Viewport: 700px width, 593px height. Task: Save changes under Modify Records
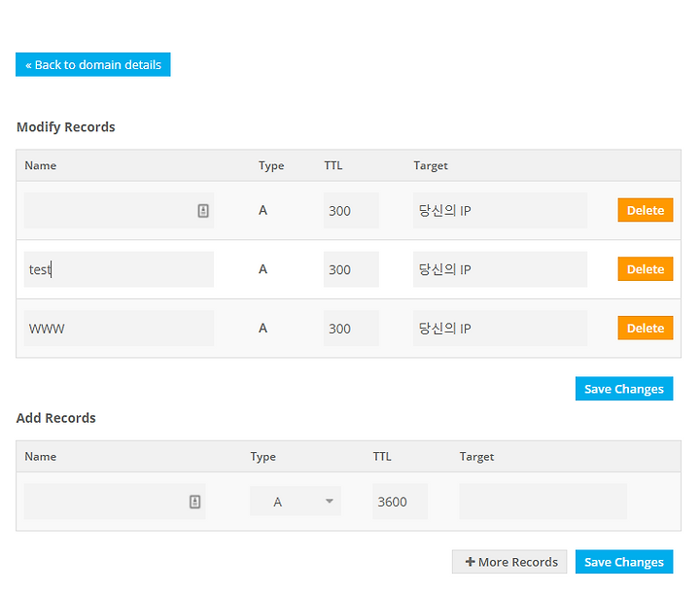pyautogui.click(x=623, y=389)
